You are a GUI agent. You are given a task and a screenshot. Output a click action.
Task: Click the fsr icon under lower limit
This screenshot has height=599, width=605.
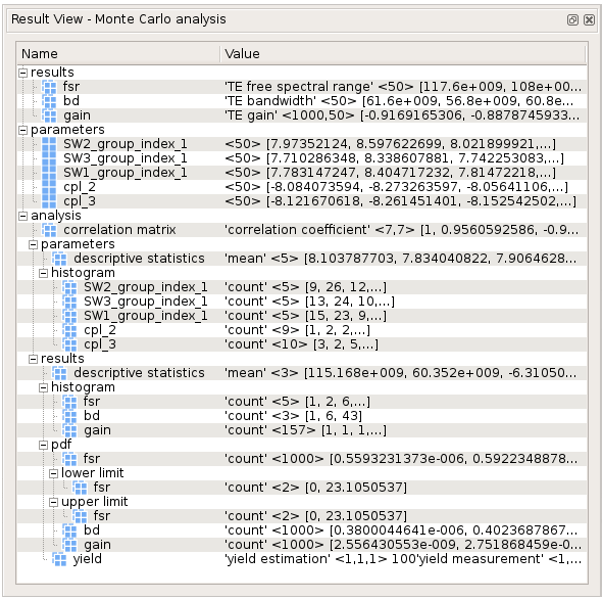pyautogui.click(x=80, y=487)
